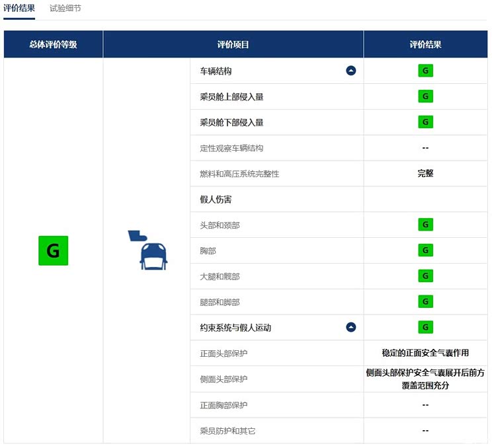
Task: Select the 假人伤害 section label
Action: pyautogui.click(x=216, y=200)
